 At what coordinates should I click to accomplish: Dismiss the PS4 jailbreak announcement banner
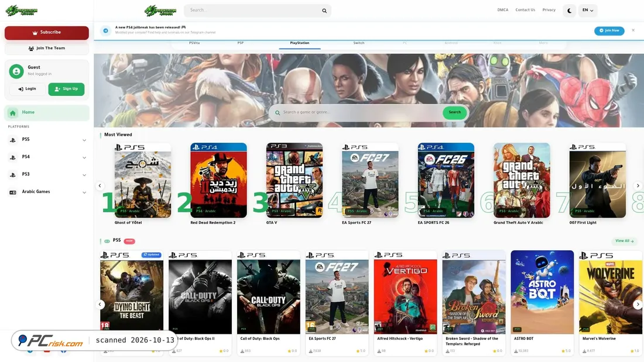point(633,30)
